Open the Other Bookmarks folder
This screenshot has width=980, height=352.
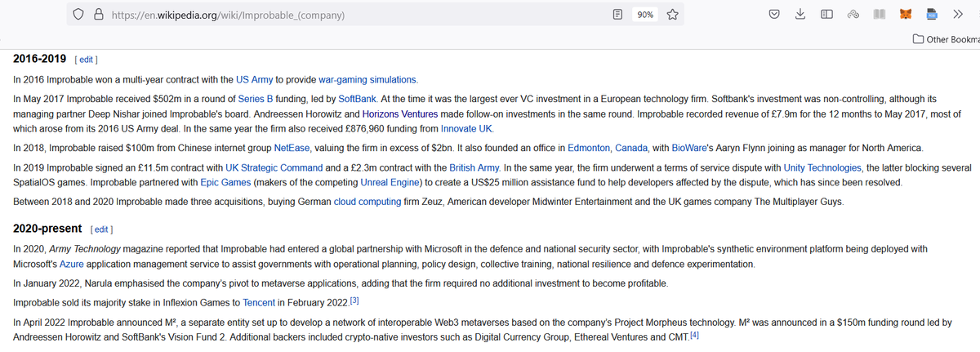click(946, 40)
